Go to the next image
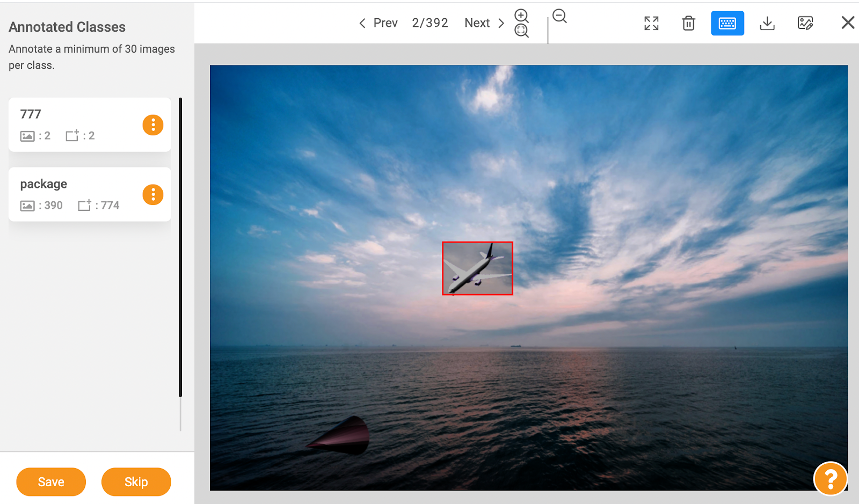The height and width of the screenshot is (504, 859). [477, 23]
